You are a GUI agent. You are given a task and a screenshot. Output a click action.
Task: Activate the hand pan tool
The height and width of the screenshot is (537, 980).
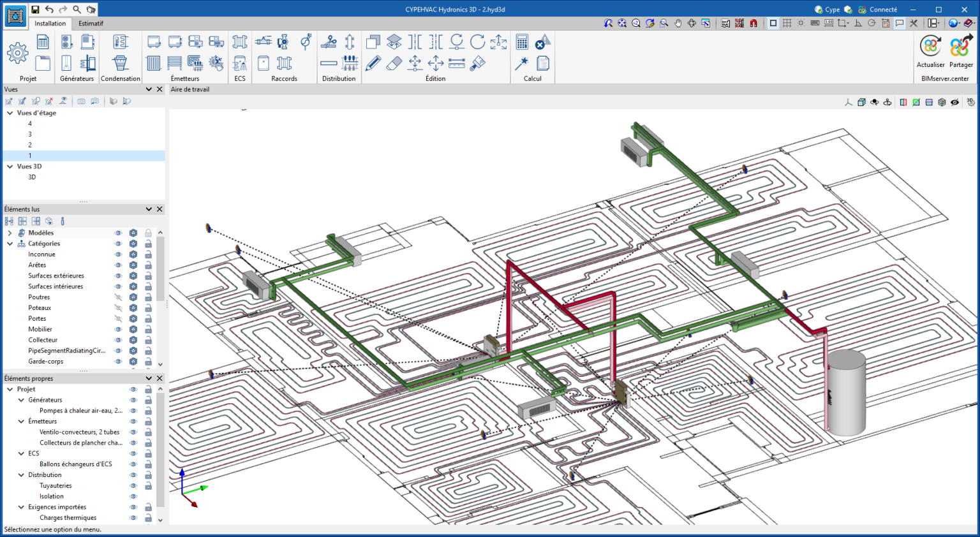pos(678,23)
